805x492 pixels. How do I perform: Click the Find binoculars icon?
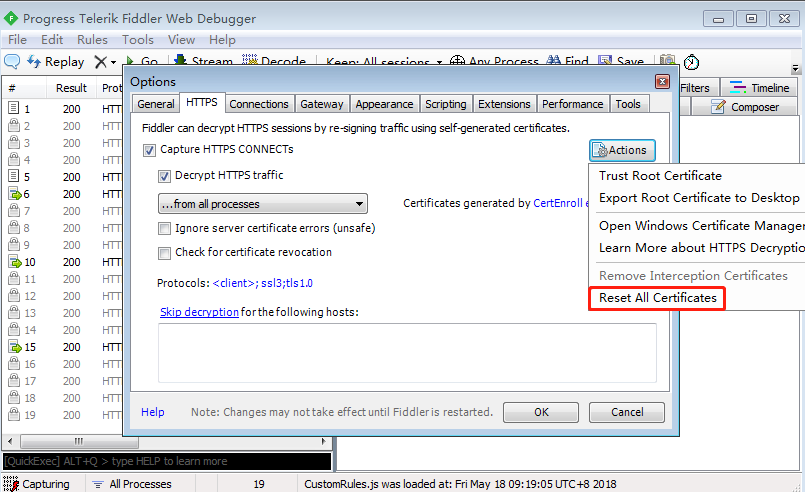553,60
